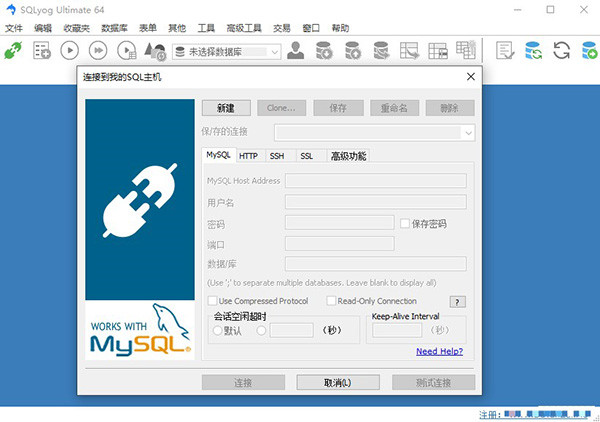Open the 帮助 menu
This screenshot has width=600, height=422.
pos(340,28)
